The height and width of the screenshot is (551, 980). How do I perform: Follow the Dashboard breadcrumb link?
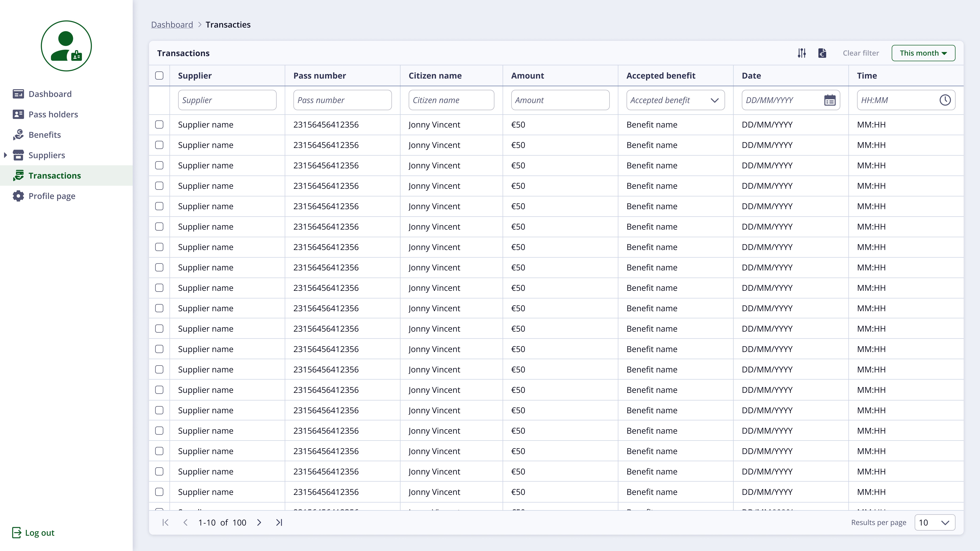(x=172, y=25)
